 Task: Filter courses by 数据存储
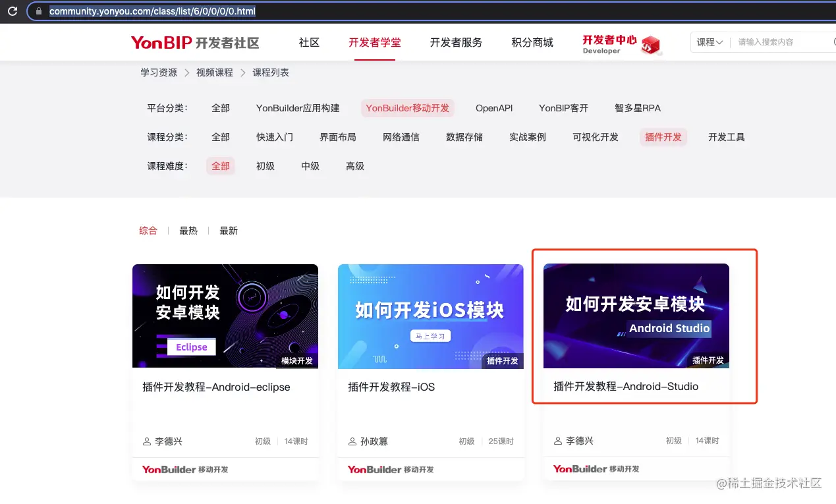click(464, 137)
